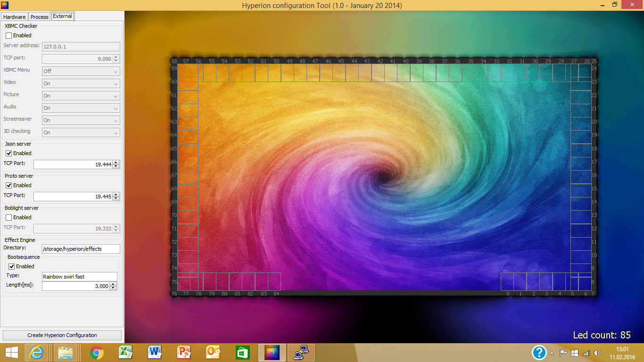Screen dimensions: 644x362
Task: Launch Google Chrome from the taskbar
Action: click(x=97, y=353)
